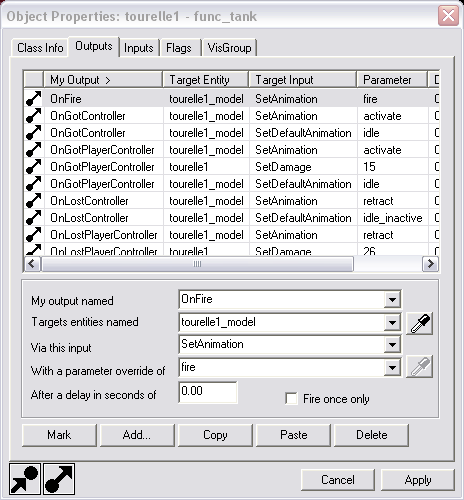The height and width of the screenshot is (500, 464).
Task: Click the eyedropper beside parameter override field
Action: coord(420,367)
